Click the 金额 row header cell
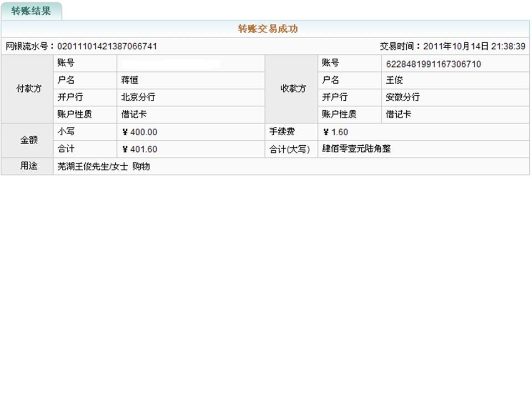532x399 pixels. (x=28, y=140)
